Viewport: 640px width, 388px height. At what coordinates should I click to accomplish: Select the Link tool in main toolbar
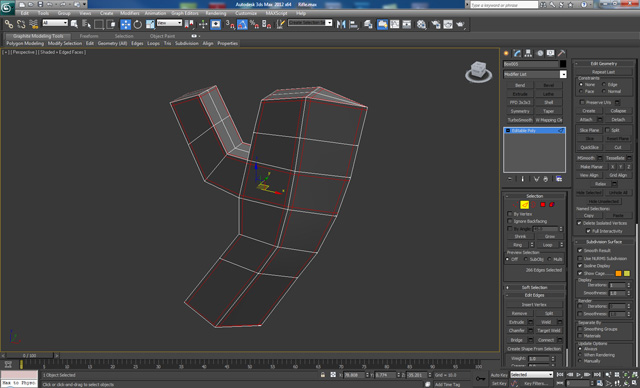tap(9, 24)
